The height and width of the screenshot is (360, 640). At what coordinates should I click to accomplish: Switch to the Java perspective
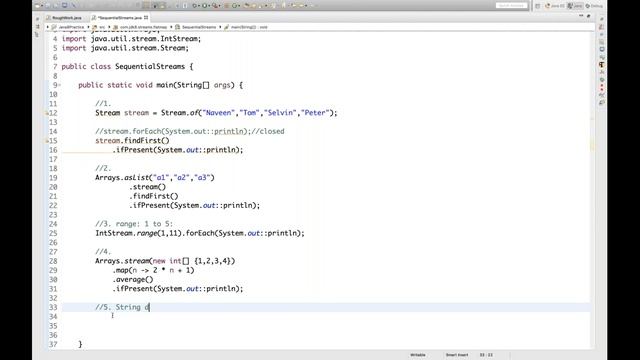[575, 6]
